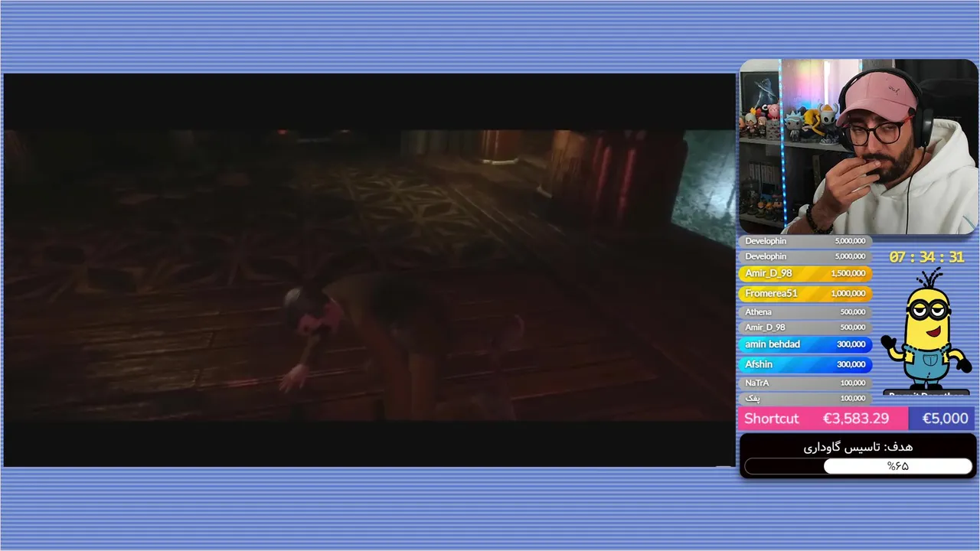Select the Athena donor row
The width and height of the screenshot is (980, 551).
click(x=805, y=311)
